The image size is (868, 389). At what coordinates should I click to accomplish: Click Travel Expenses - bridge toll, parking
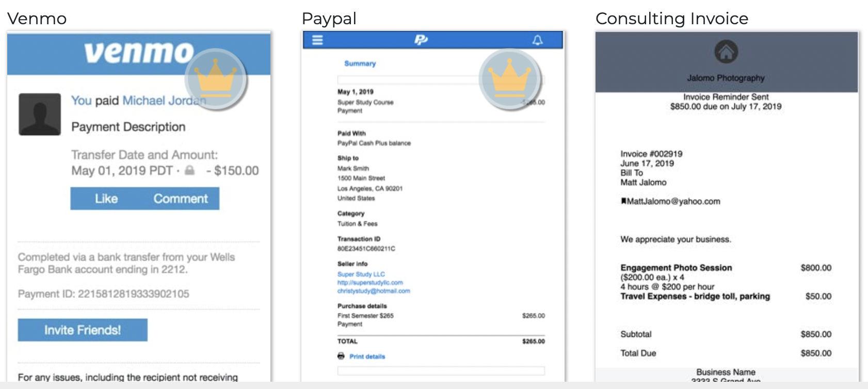click(695, 296)
